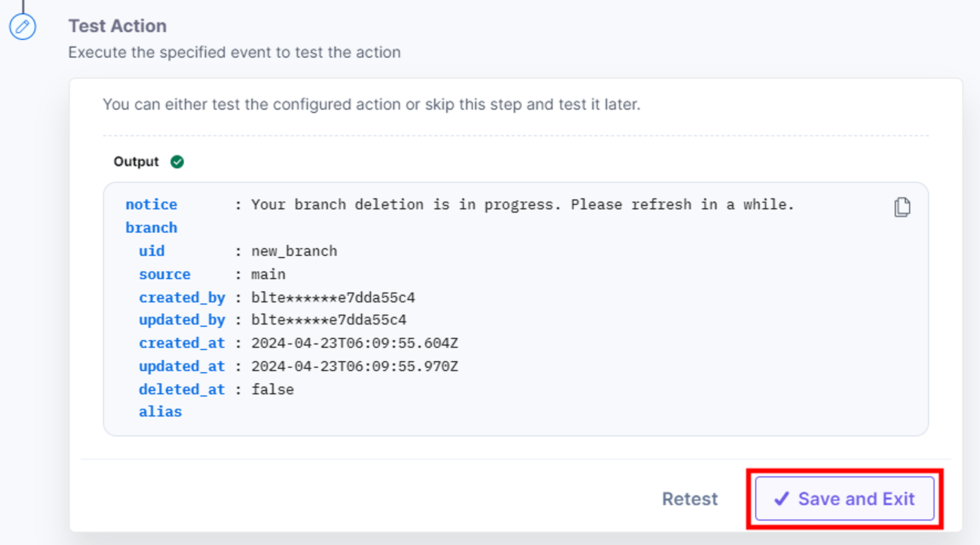The height and width of the screenshot is (545, 980).
Task: Retest the configured action
Action: [690, 499]
